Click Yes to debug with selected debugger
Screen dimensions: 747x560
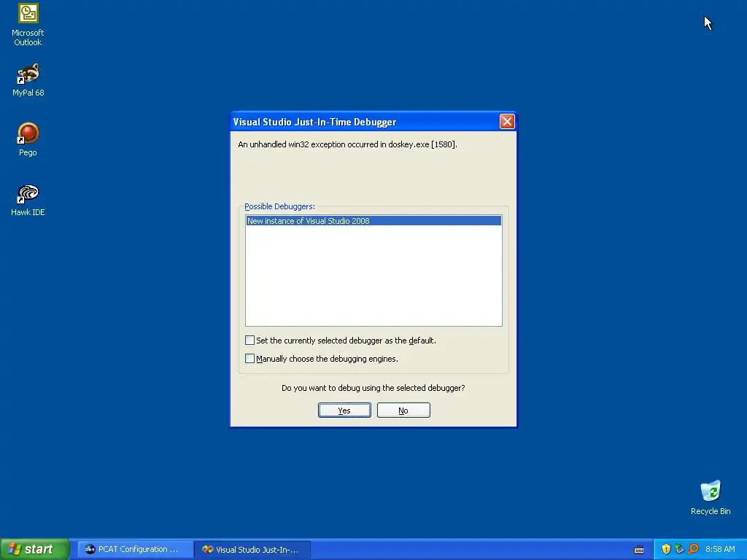[344, 410]
